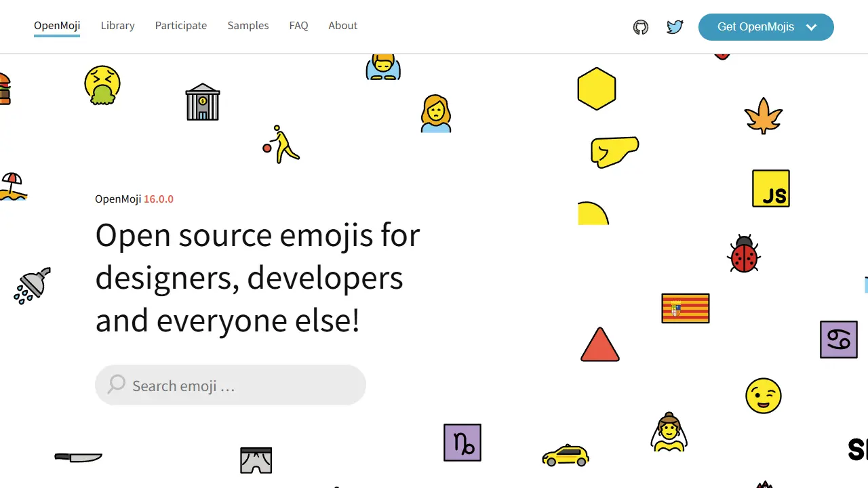Open the FAQ menu item
The width and height of the screenshot is (868, 488).
pyautogui.click(x=298, y=26)
